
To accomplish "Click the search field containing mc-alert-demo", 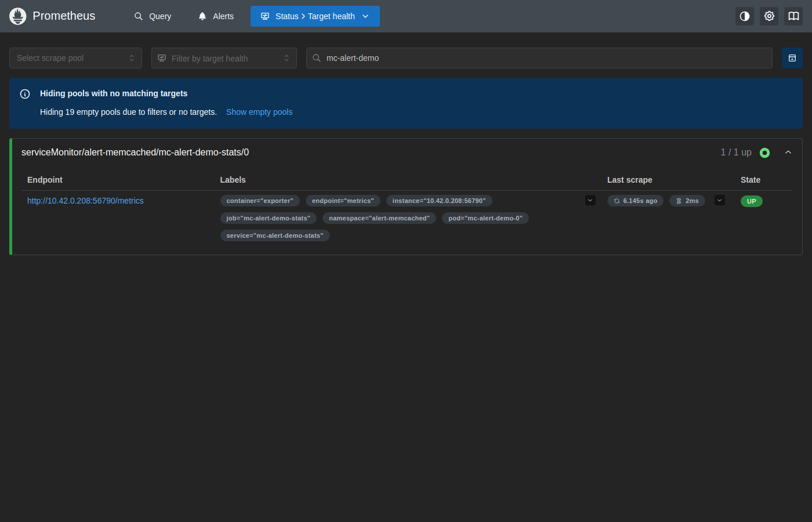I will point(539,58).
